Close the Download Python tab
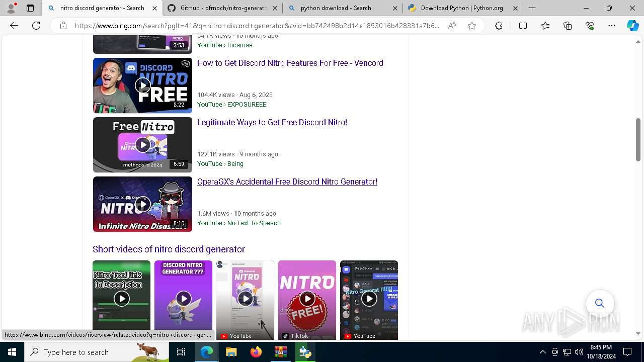644x362 pixels. (515, 8)
